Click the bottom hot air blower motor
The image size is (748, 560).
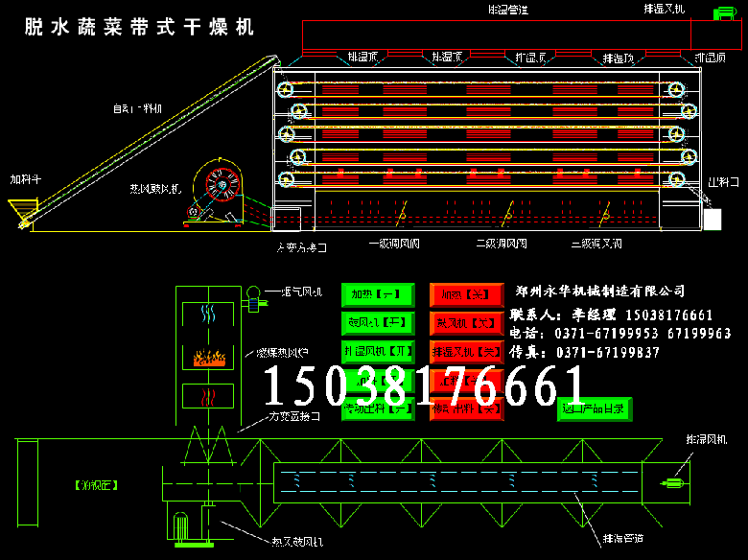pos(180,527)
